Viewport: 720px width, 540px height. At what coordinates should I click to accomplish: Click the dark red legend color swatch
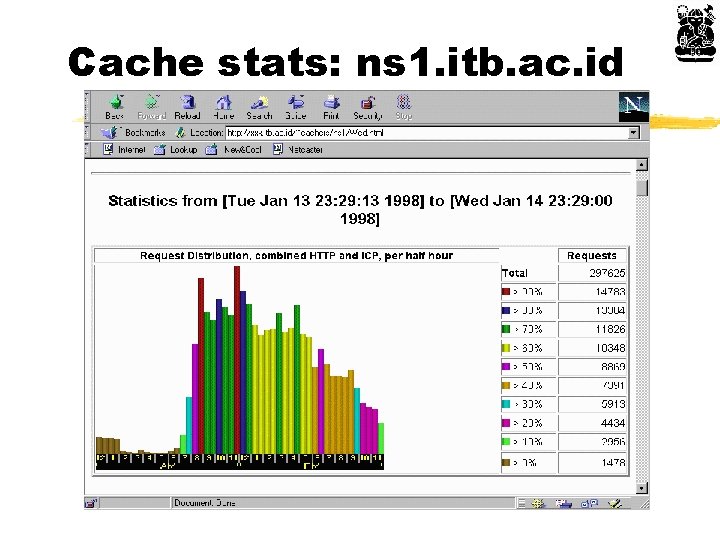tap(506, 292)
